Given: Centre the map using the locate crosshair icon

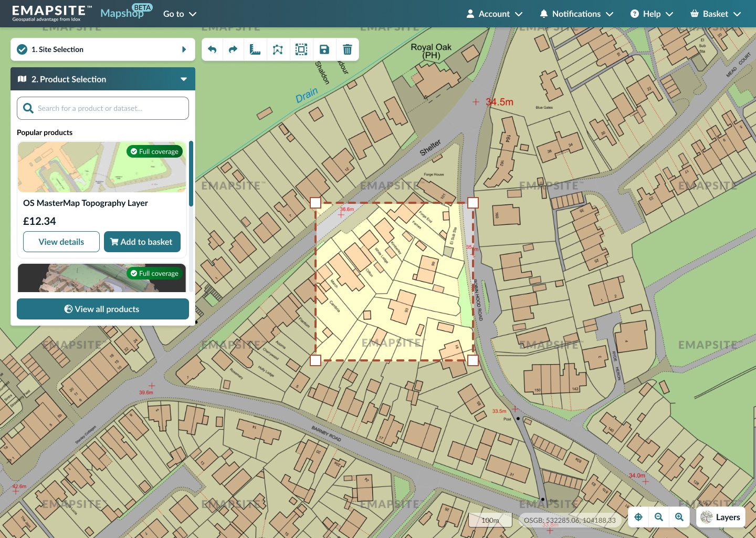Looking at the screenshot, I should pos(638,517).
